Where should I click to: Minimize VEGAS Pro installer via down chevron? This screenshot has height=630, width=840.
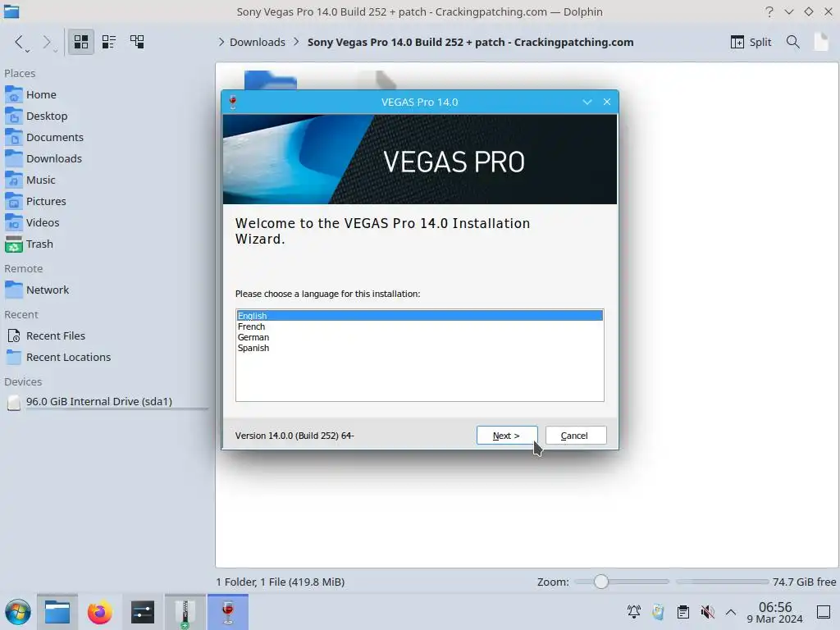tap(587, 102)
